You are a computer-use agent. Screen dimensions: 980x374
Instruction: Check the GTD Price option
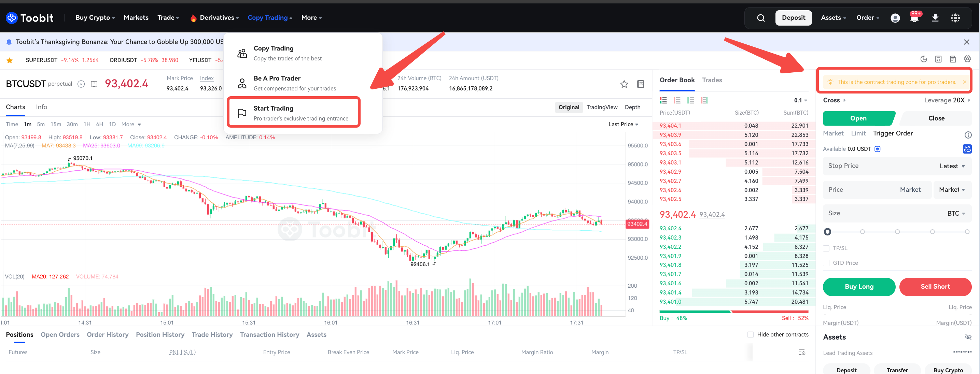826,263
